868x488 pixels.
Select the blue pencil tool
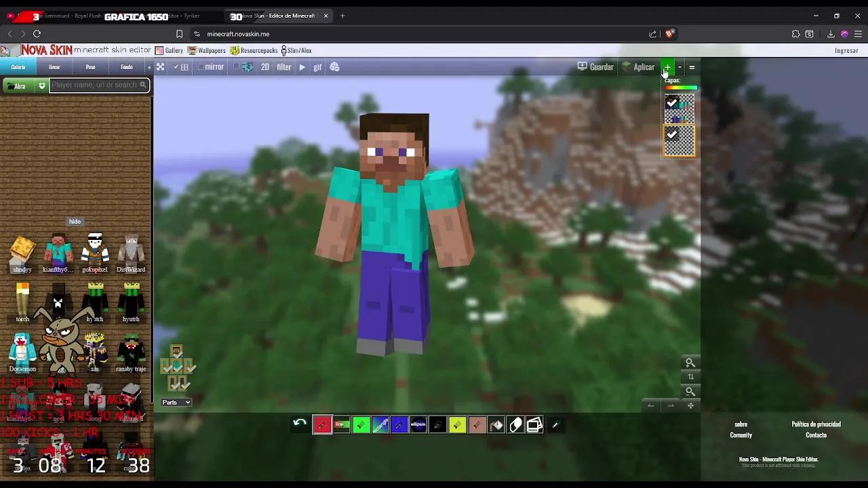click(399, 425)
